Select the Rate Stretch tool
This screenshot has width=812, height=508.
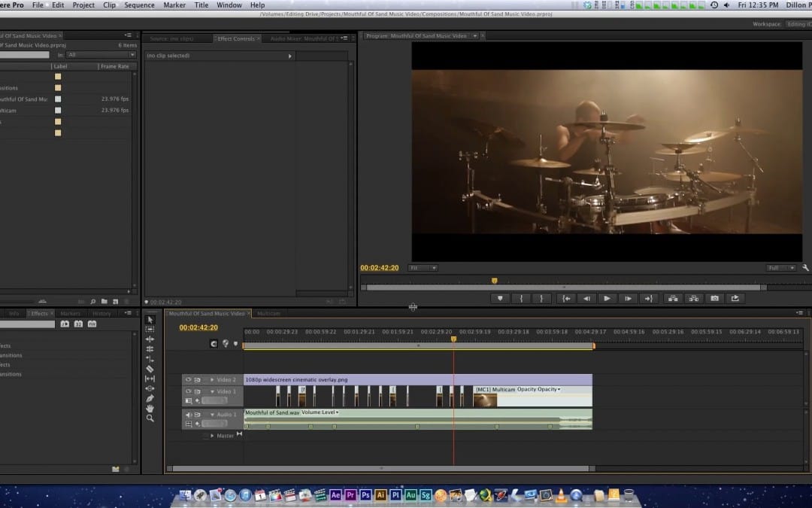pyautogui.click(x=150, y=359)
